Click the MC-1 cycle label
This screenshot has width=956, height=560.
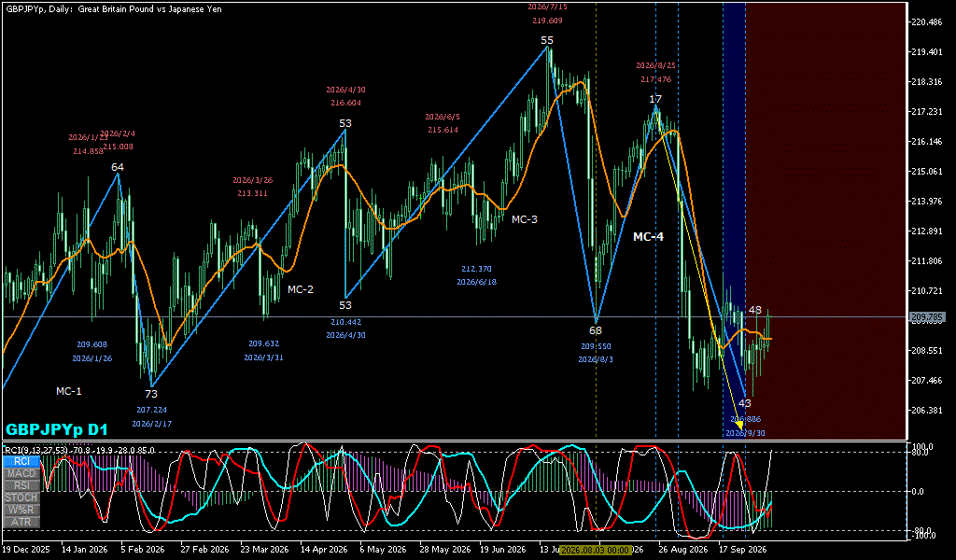click(69, 391)
